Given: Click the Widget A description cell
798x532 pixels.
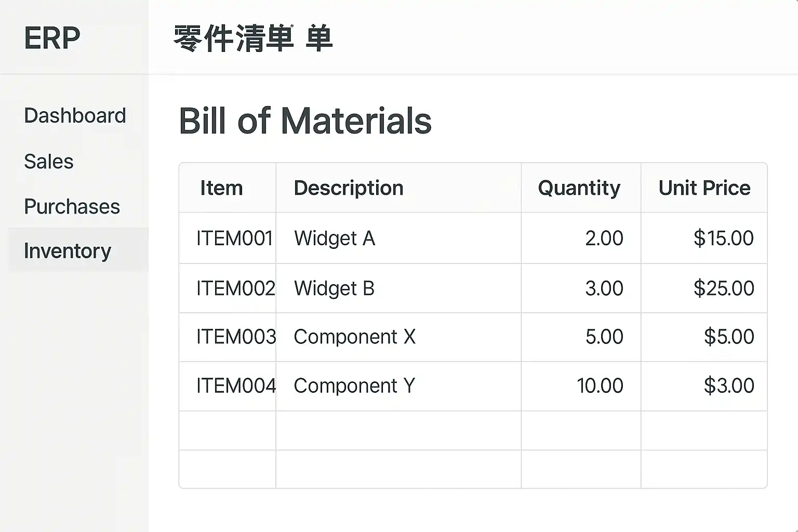Looking at the screenshot, I should pos(335,238).
